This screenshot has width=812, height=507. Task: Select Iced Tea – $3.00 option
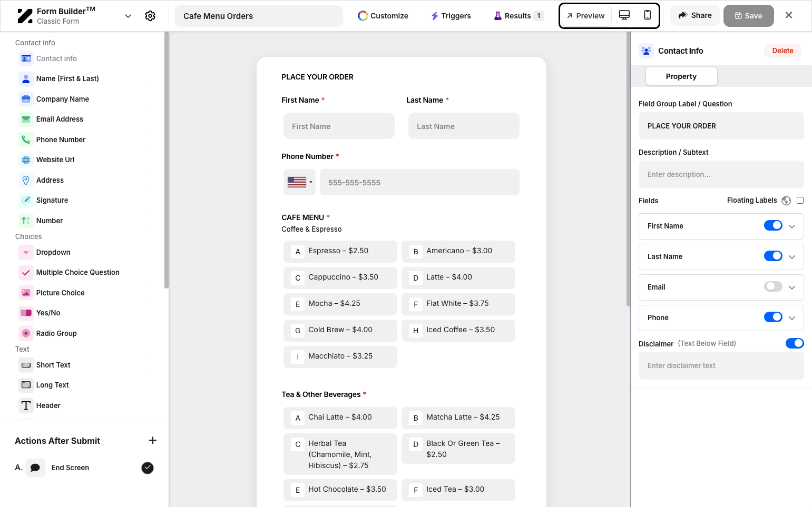coord(458,490)
